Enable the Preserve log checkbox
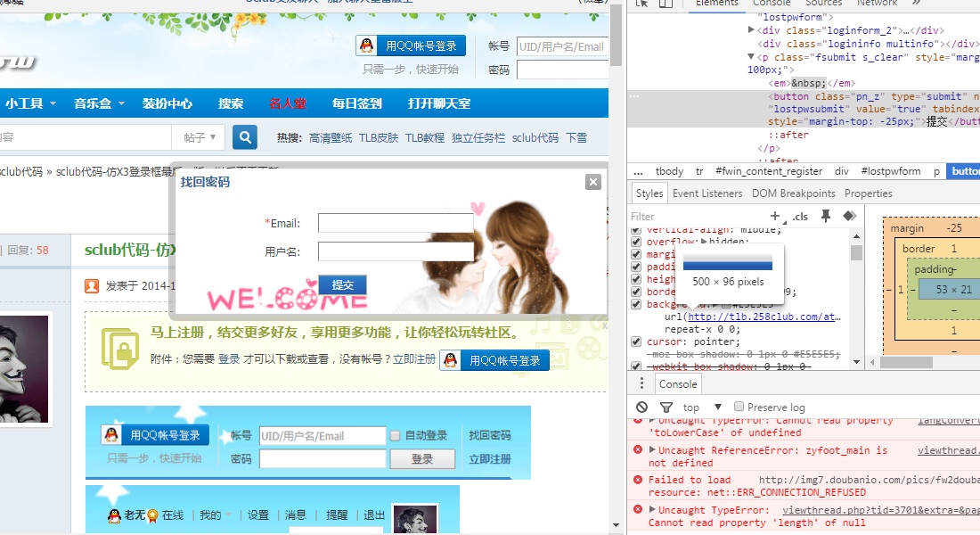The height and width of the screenshot is (535, 980). (x=739, y=407)
